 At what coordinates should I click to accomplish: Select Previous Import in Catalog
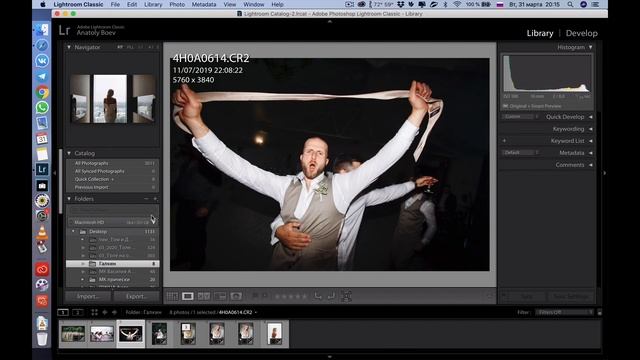tap(113, 187)
